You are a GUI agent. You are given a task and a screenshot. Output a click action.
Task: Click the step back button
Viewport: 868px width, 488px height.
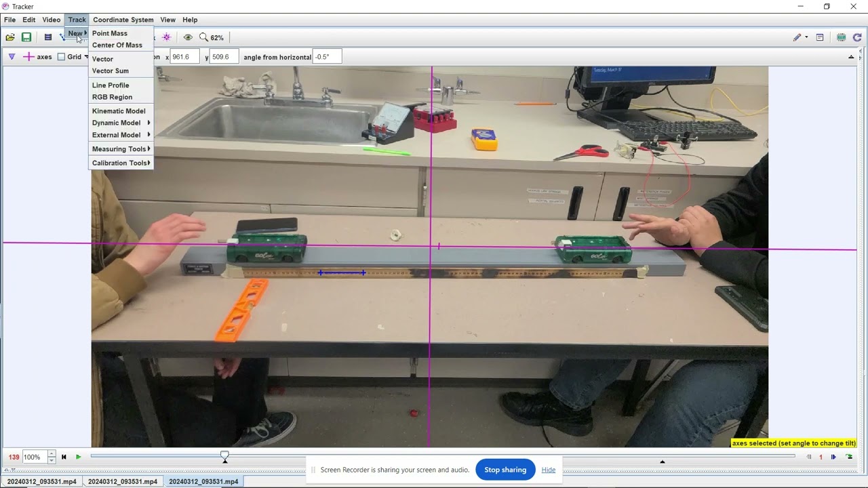(808, 457)
